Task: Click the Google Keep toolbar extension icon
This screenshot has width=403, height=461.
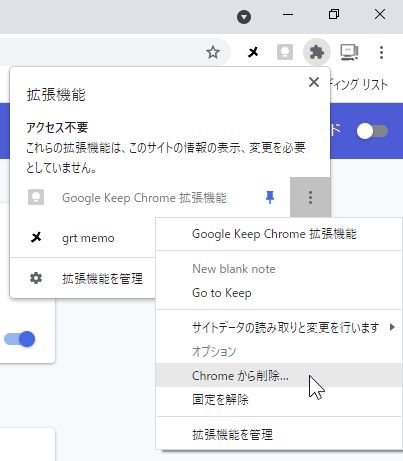Action: pyautogui.click(x=285, y=52)
